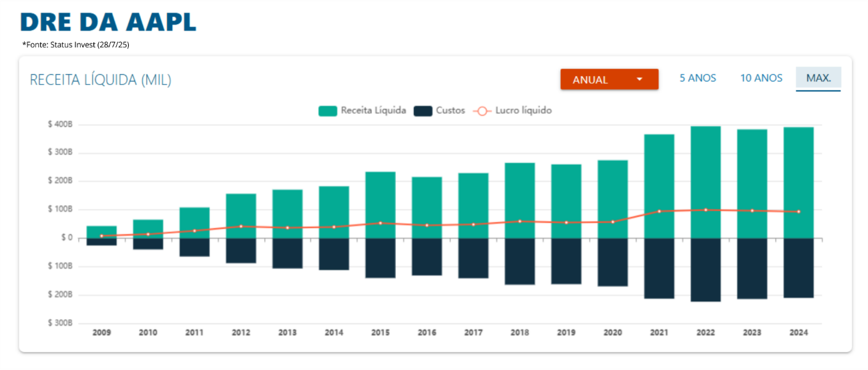The image size is (868, 370).
Task: Click the Lucro líquido data point for 2015
Action: click(380, 223)
